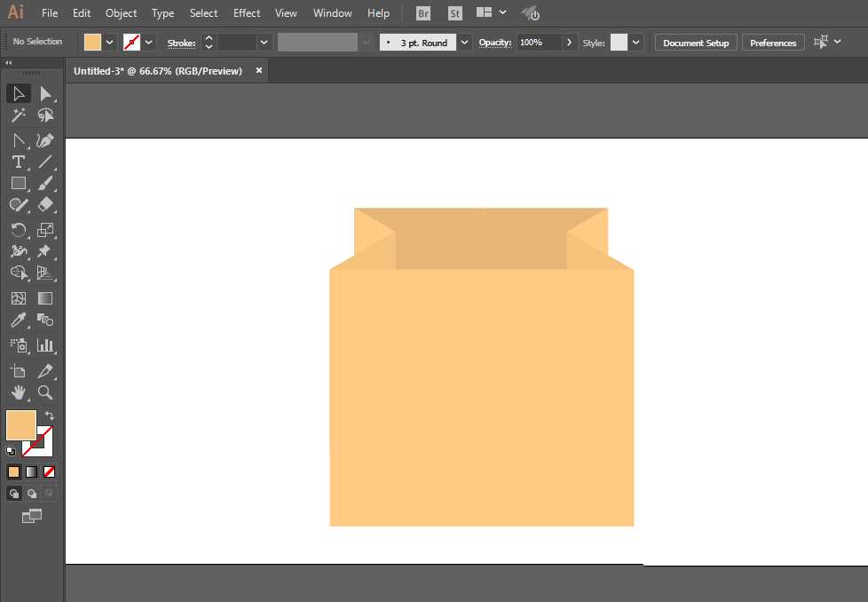The image size is (868, 602).
Task: Open the fill color dropdown arrow
Action: [110, 43]
